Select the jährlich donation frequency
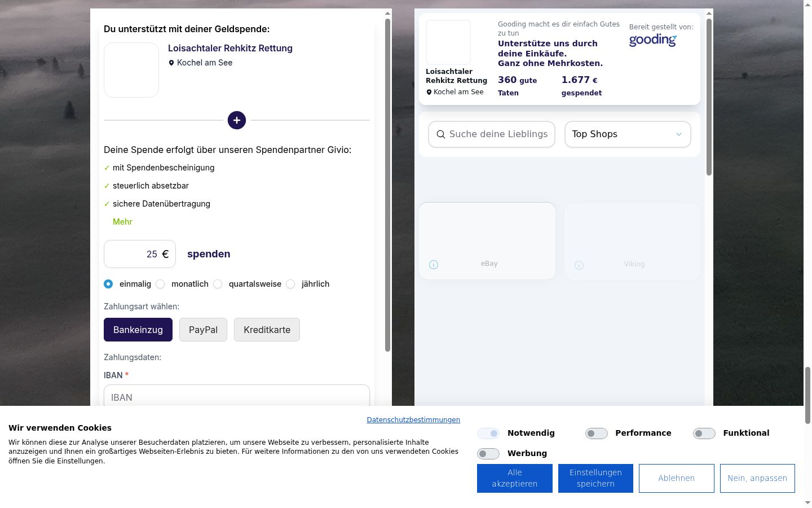The image size is (812, 508). [290, 284]
